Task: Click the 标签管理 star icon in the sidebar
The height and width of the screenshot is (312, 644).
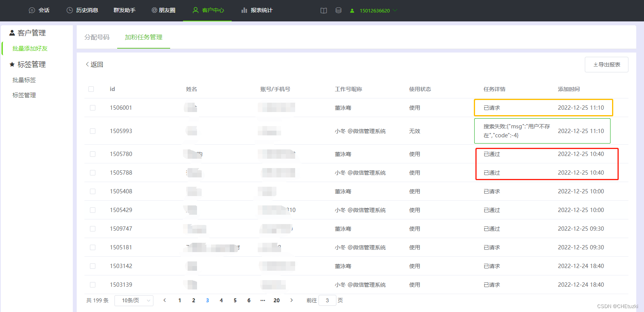Action: [x=12, y=64]
